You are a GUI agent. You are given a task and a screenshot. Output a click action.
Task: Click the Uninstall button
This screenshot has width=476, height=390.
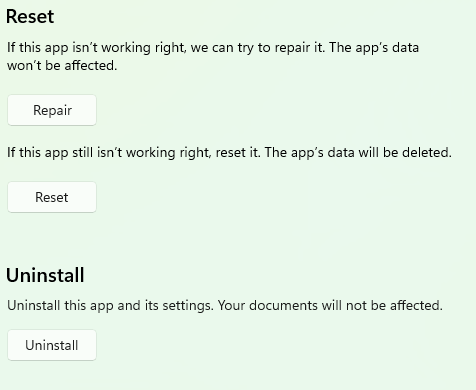(52, 345)
